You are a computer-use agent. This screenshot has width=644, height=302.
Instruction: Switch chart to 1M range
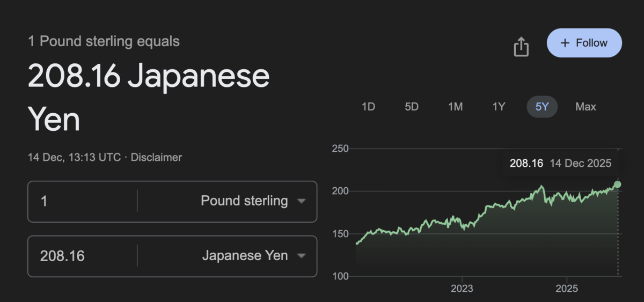(x=455, y=107)
